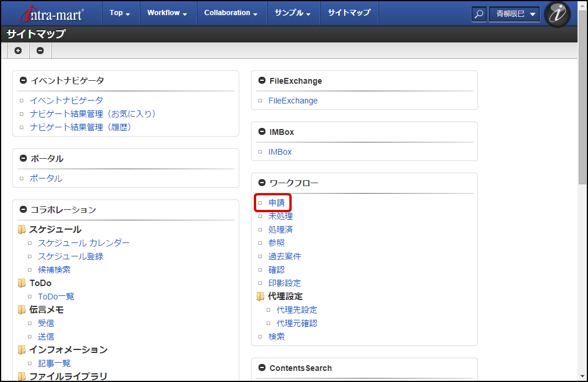Click the 代理設定 folder icon
The width and height of the screenshot is (588, 382).
coord(261,297)
